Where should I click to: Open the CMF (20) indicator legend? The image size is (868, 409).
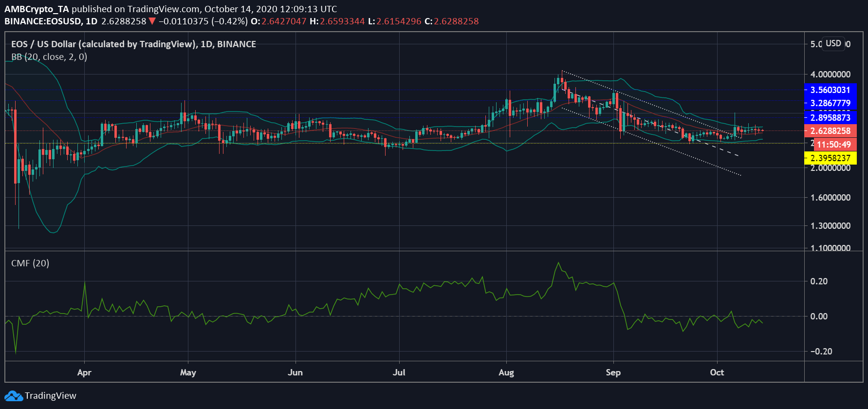point(30,263)
